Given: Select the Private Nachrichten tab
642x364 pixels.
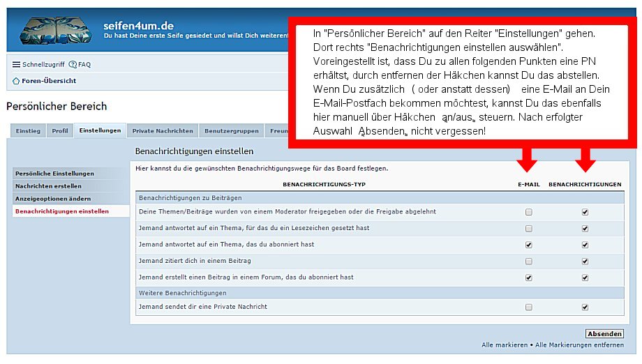Looking at the screenshot, I should [x=163, y=131].
